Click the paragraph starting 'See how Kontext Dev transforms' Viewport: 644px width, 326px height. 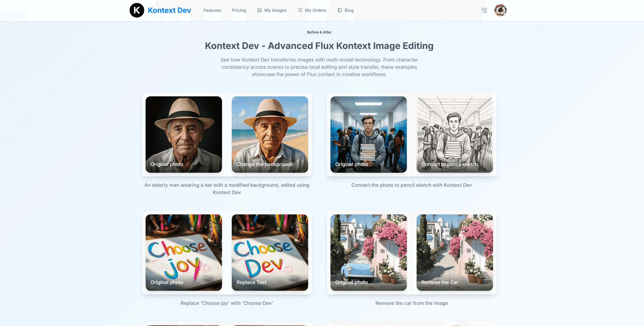(319, 67)
